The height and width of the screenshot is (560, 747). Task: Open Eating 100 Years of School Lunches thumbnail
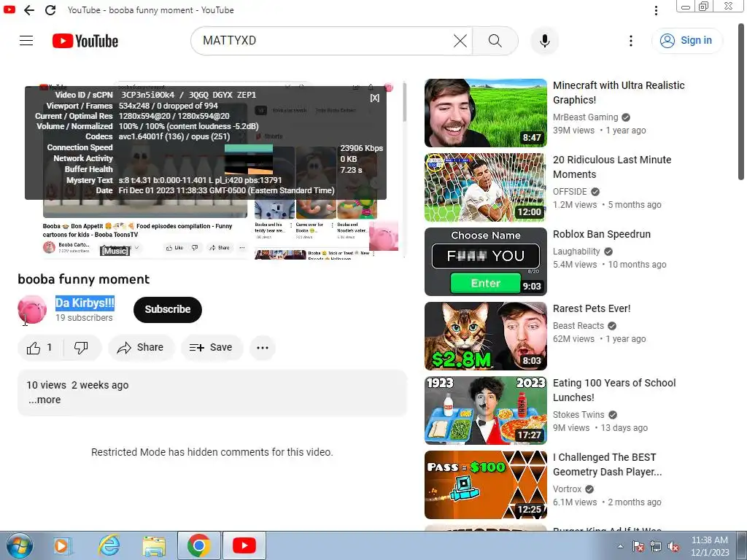pyautogui.click(x=485, y=411)
